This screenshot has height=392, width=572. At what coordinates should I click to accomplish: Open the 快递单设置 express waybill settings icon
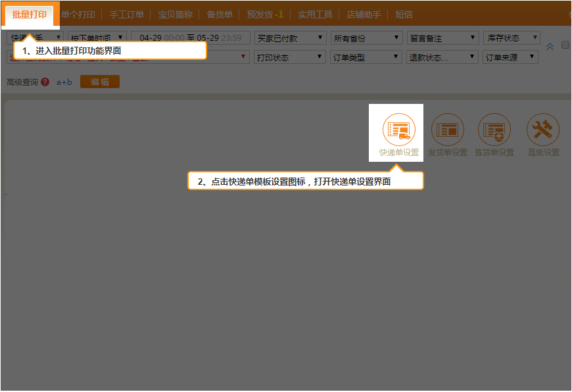(x=399, y=131)
